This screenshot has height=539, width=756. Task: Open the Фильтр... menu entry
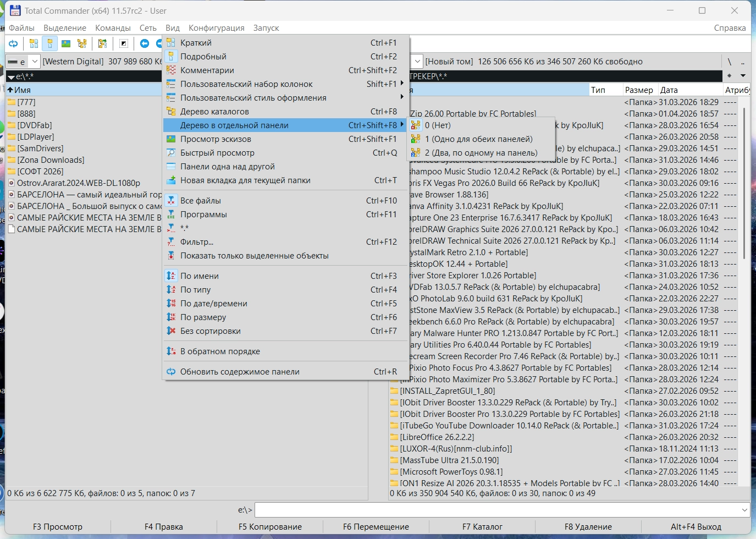coord(286,242)
